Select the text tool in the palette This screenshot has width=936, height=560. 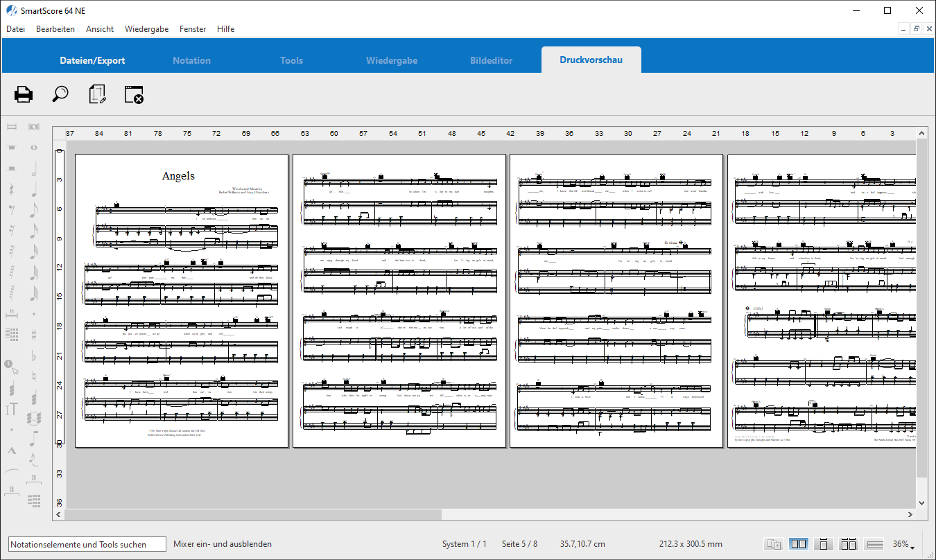coord(12,409)
